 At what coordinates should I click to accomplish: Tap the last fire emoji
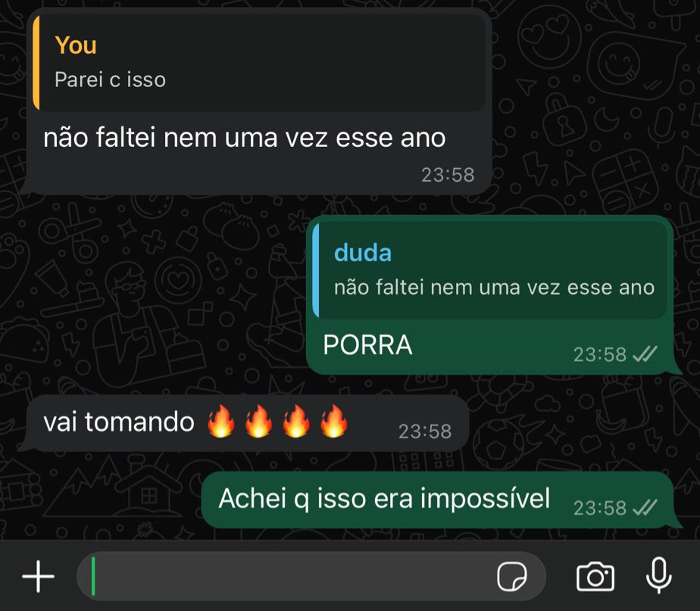(333, 421)
